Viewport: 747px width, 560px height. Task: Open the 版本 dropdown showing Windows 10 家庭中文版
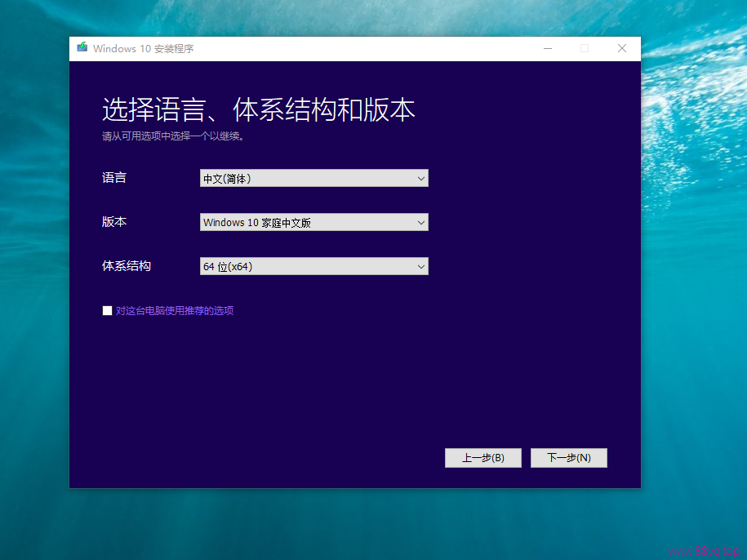coord(314,222)
